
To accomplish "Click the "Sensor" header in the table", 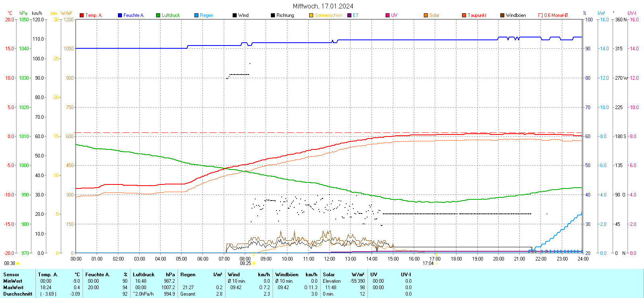I will pyautogui.click(x=11, y=275).
